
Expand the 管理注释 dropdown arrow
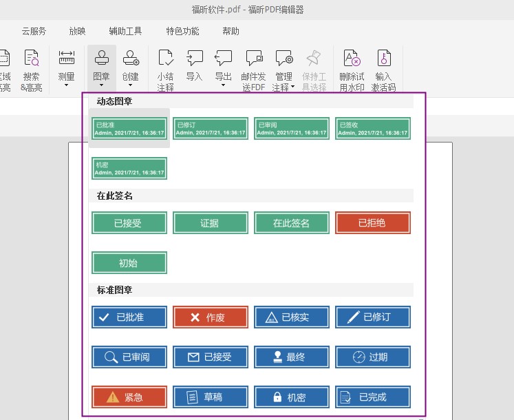pos(292,87)
